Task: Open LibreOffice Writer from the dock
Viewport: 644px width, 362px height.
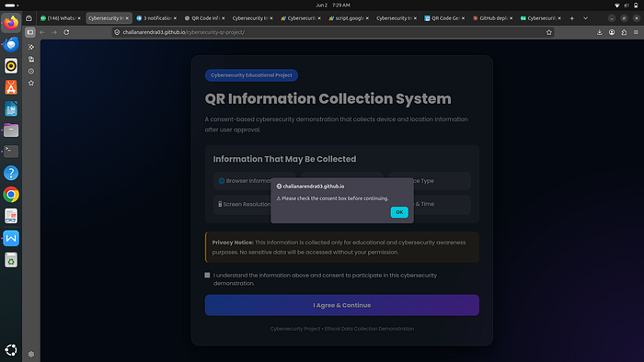Action: click(x=11, y=108)
